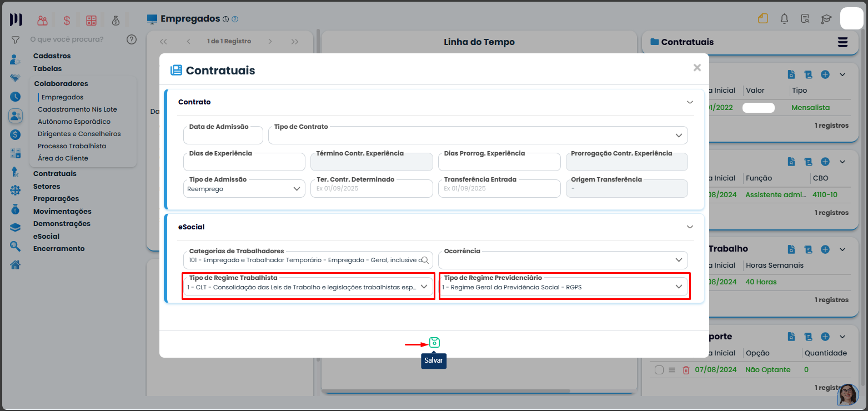Save the Contratuais form using the Salvar icon

coord(434,343)
